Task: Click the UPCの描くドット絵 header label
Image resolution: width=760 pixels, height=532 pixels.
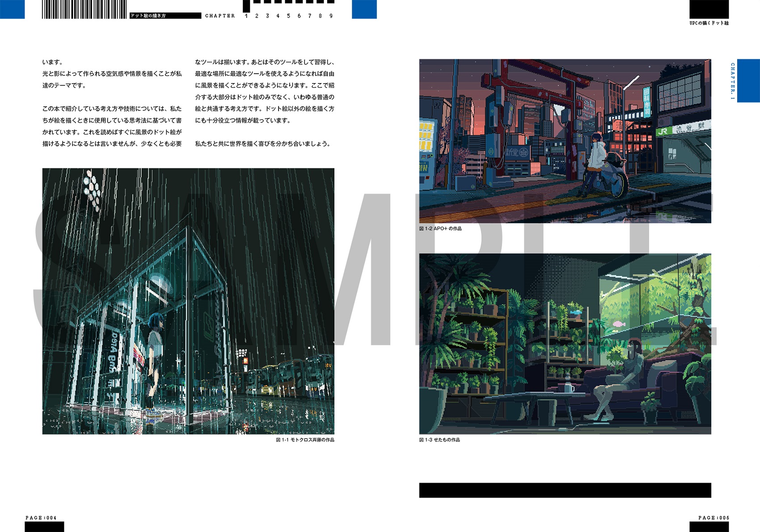Action: (x=709, y=23)
